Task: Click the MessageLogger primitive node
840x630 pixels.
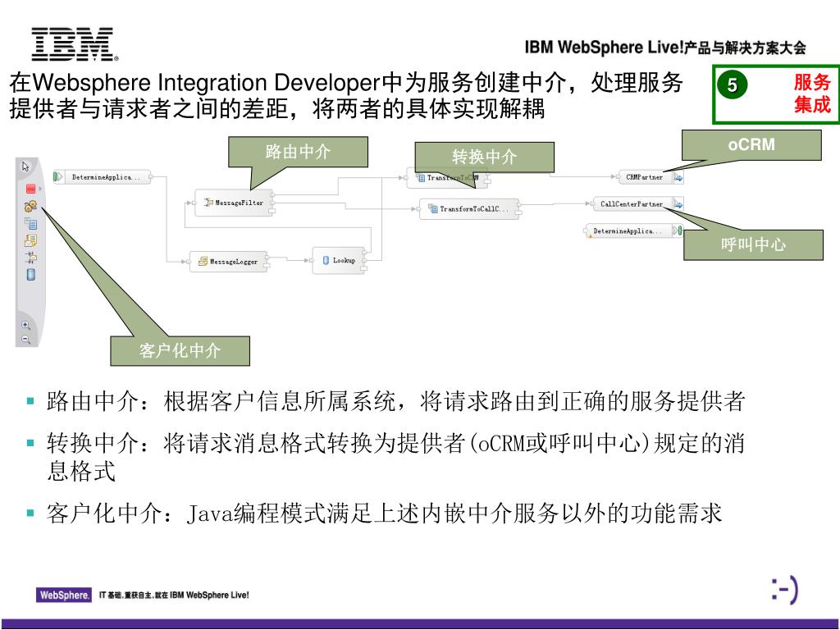Action: pyautogui.click(x=229, y=262)
